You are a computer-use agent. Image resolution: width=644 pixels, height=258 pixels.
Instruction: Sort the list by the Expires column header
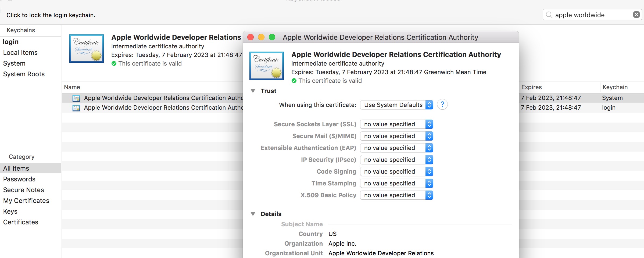532,87
